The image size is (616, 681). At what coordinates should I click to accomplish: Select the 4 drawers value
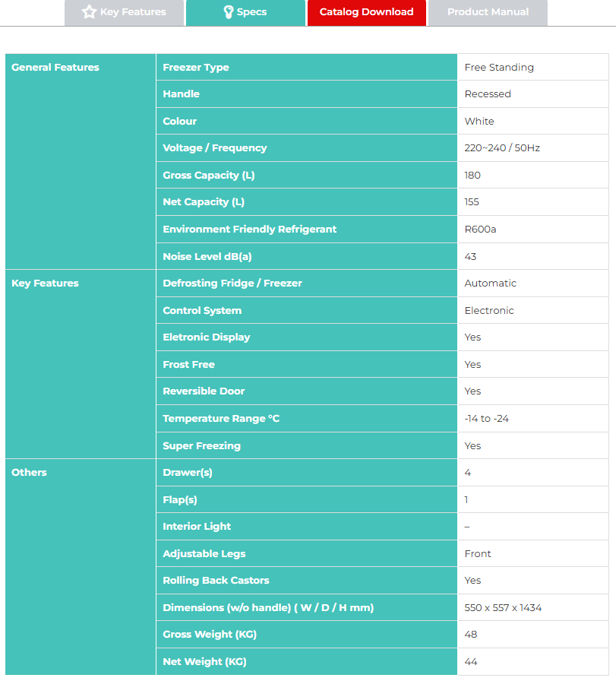(x=468, y=473)
